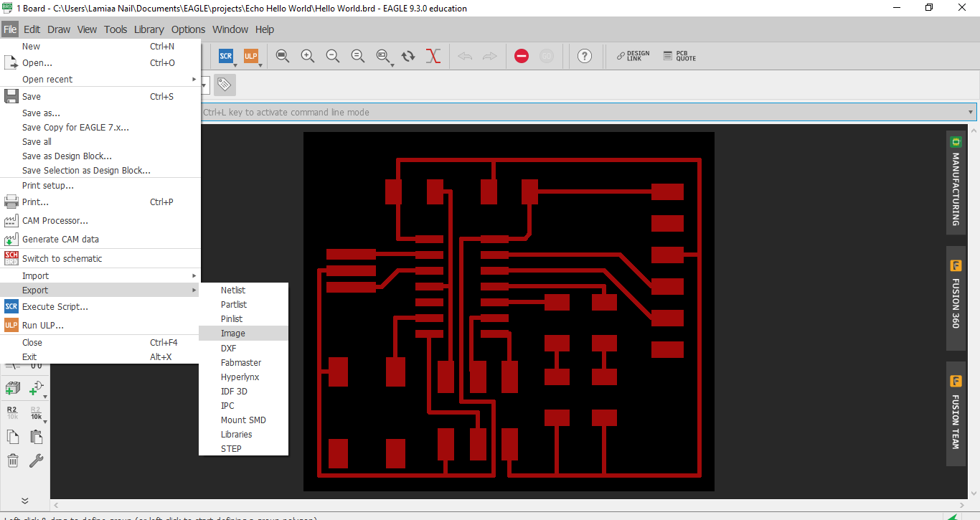This screenshot has width=980, height=520.
Task: Select Run ULP... in File menu
Action: coord(100,325)
